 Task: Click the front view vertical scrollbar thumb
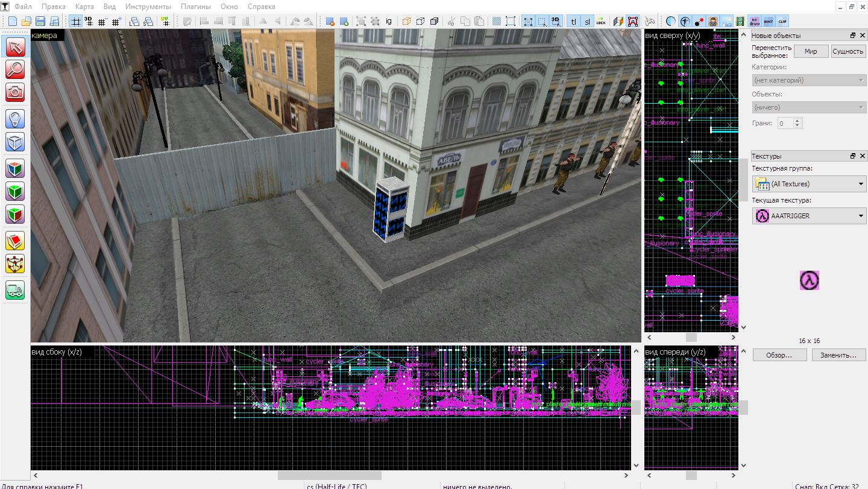743,408
